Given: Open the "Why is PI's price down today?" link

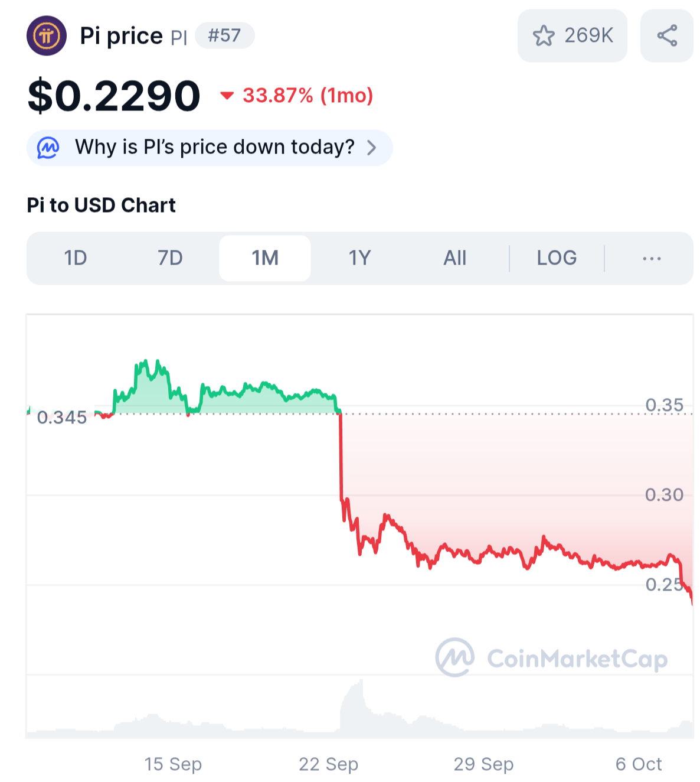Looking at the screenshot, I should (215, 147).
